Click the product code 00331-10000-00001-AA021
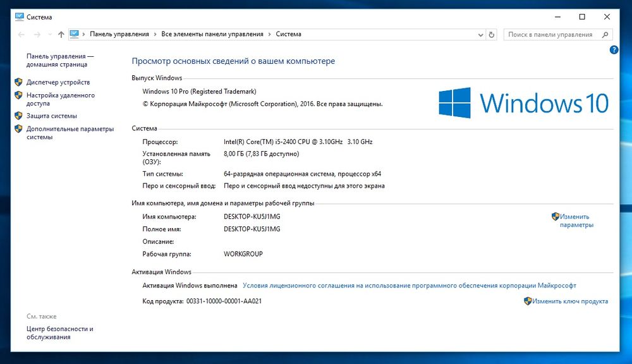 click(224, 301)
